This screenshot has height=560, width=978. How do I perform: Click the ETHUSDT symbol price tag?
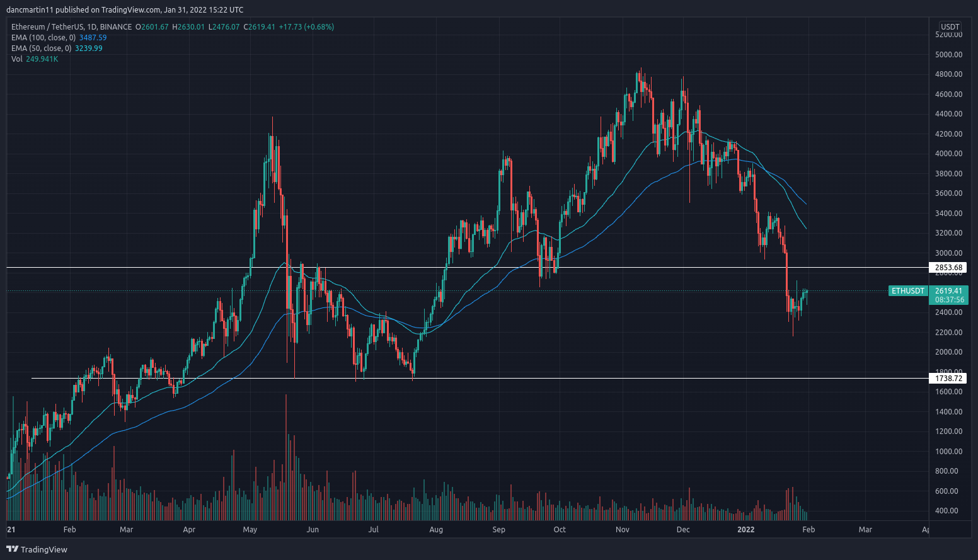click(907, 291)
